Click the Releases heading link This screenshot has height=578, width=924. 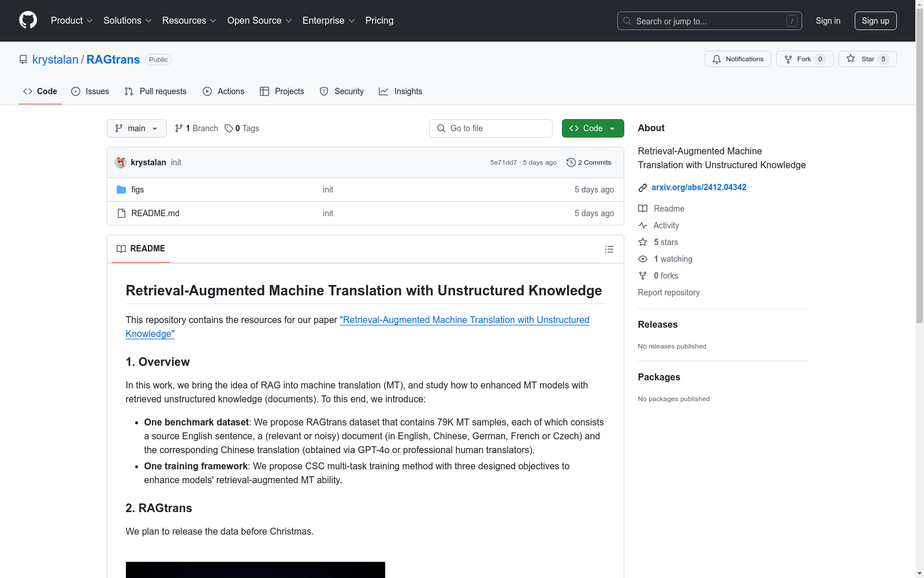coord(658,324)
